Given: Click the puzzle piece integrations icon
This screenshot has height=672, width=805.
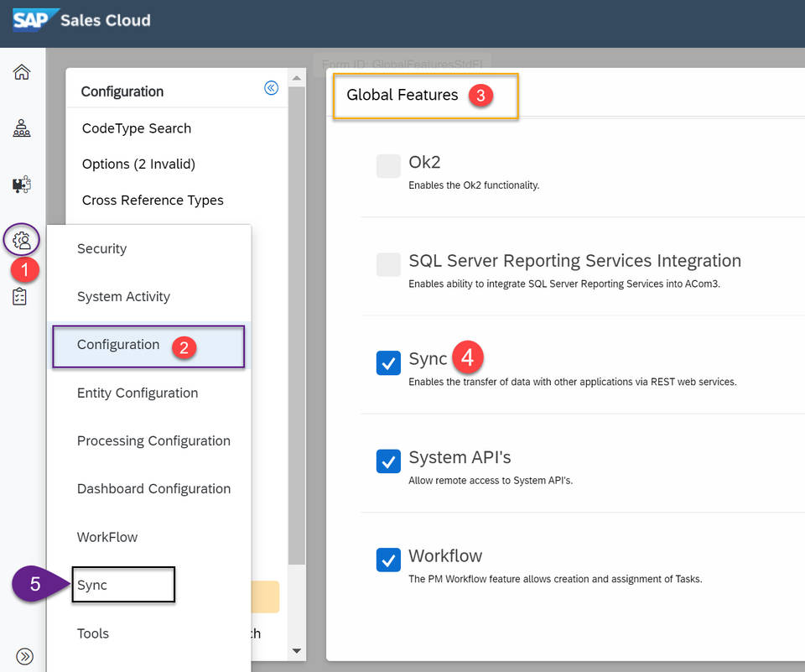Looking at the screenshot, I should pos(21,184).
